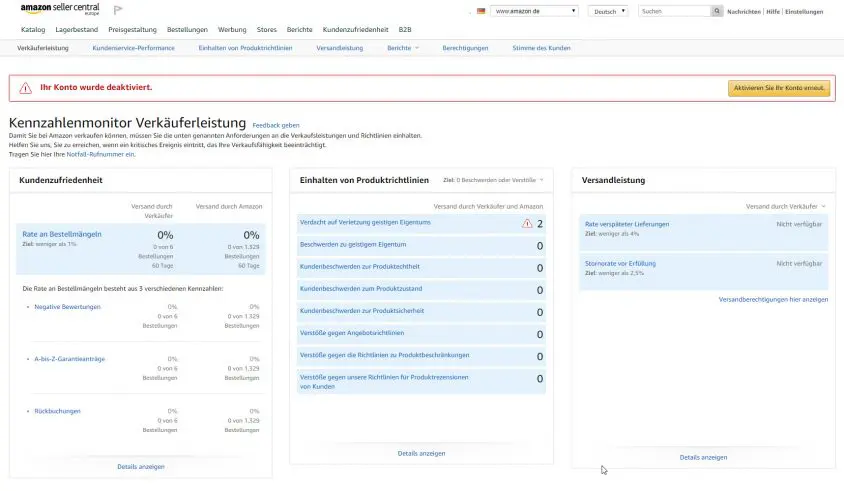Image resolution: width=844 pixels, height=491 pixels.
Task: Open the Kundenzufriedenheit top menu
Action: [x=355, y=30]
